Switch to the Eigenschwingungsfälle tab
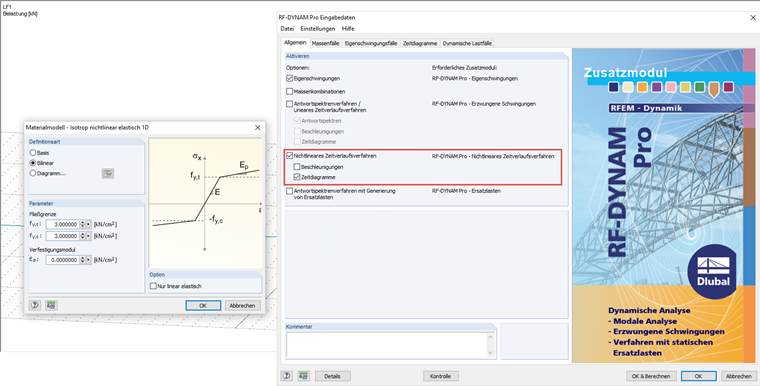 point(371,43)
